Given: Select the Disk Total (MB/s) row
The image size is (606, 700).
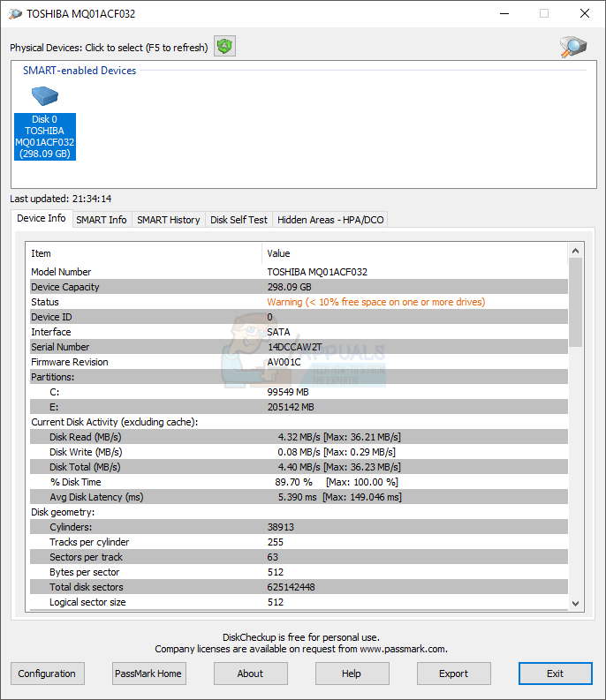Looking at the screenshot, I should click(x=299, y=466).
